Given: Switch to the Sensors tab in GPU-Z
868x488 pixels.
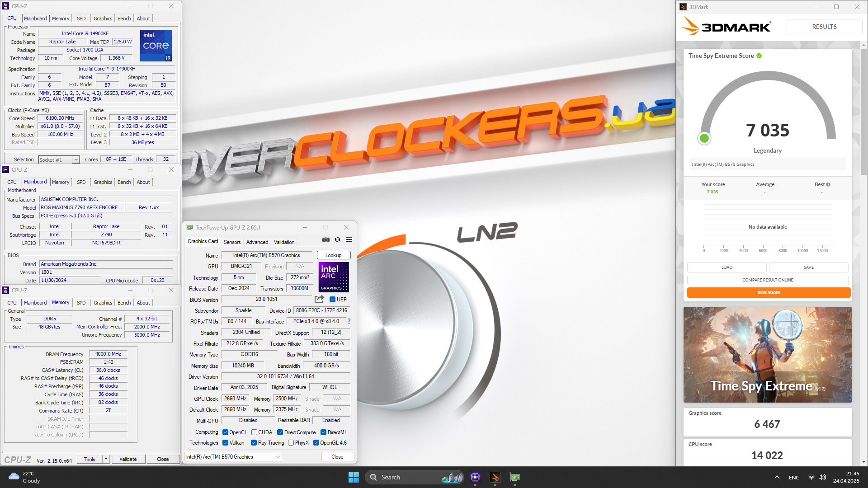Looking at the screenshot, I should pos(232,242).
